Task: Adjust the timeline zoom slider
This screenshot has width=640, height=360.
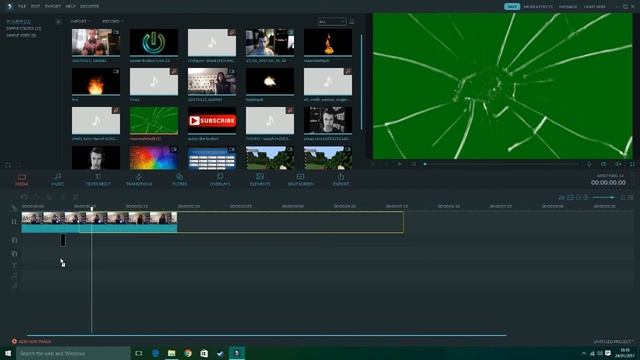Action: 604,198
